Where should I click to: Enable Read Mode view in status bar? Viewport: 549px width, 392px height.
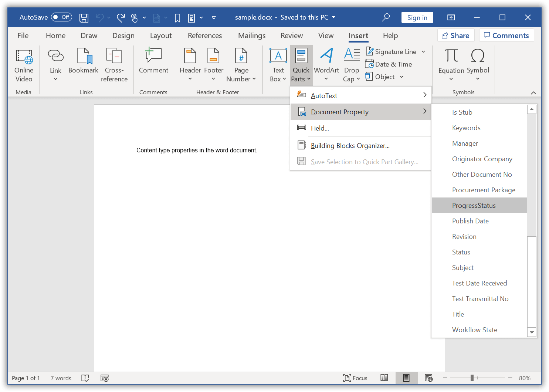[384, 378]
